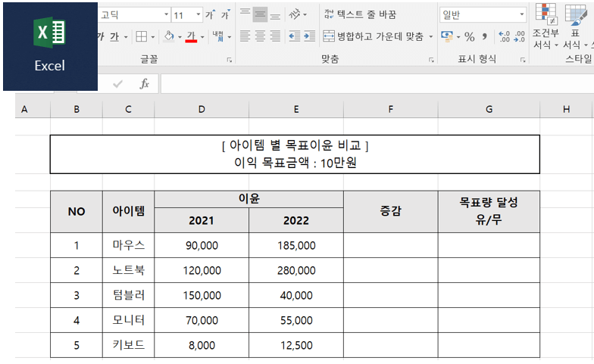Screen dimensions: 594x364
Task: Apply fill color with the paint bucket
Action: [x=169, y=36]
